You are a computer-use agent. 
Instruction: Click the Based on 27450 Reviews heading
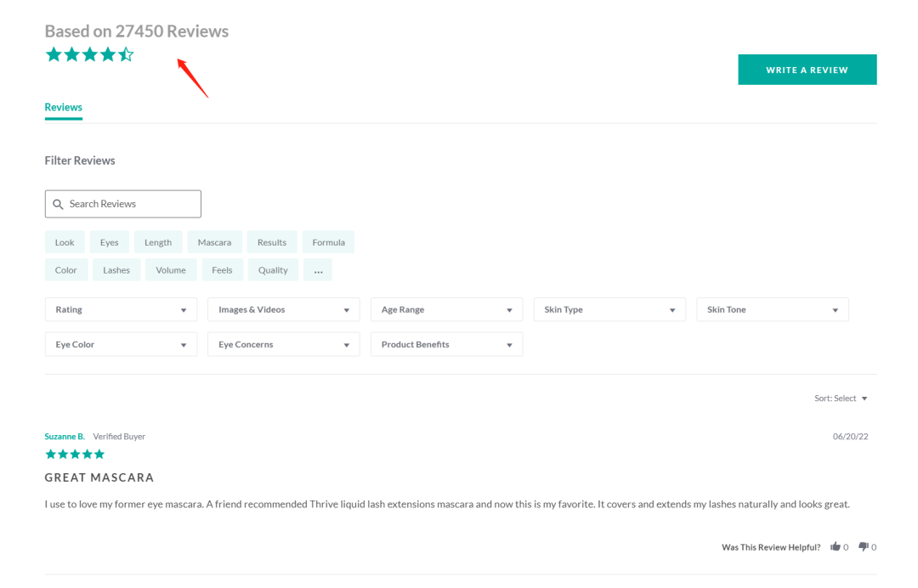(136, 31)
